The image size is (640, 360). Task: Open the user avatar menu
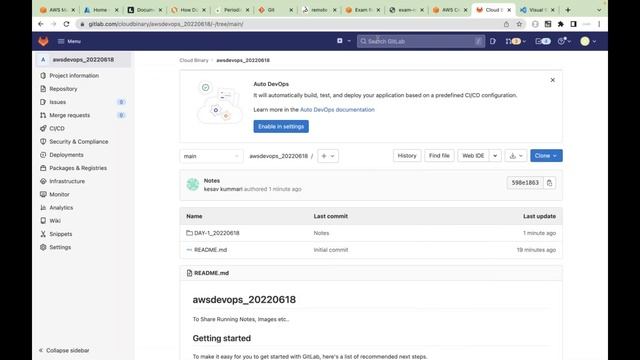pos(588,41)
